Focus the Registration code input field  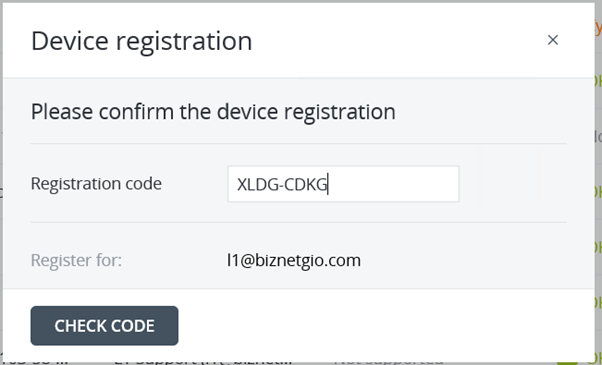343,184
